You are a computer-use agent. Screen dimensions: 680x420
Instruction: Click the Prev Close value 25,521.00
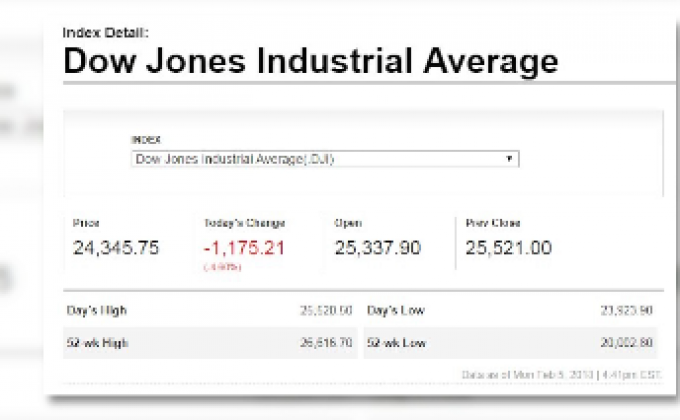508,248
